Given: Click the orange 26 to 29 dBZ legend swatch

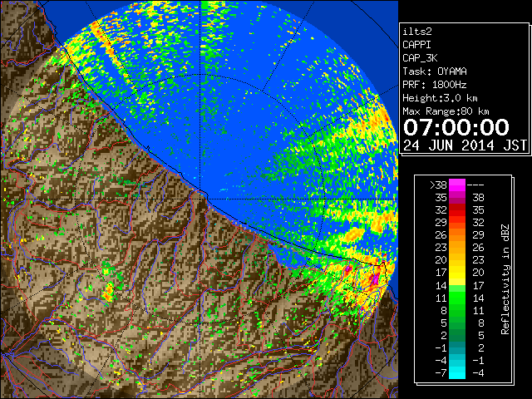Looking at the screenshot, I should click(x=457, y=234).
